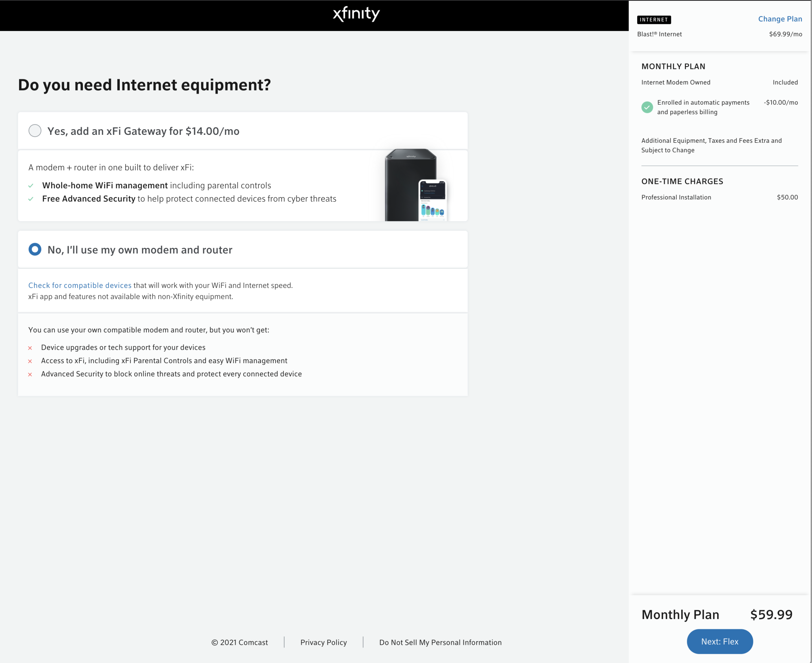Image resolution: width=812 pixels, height=663 pixels.
Task: Click the Monthly Plan section header
Action: 673,66
